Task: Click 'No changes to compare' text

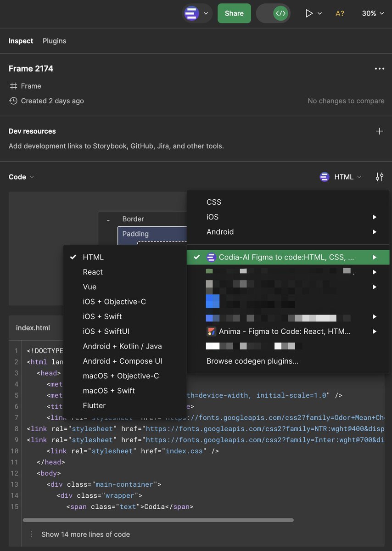Action: tap(346, 101)
